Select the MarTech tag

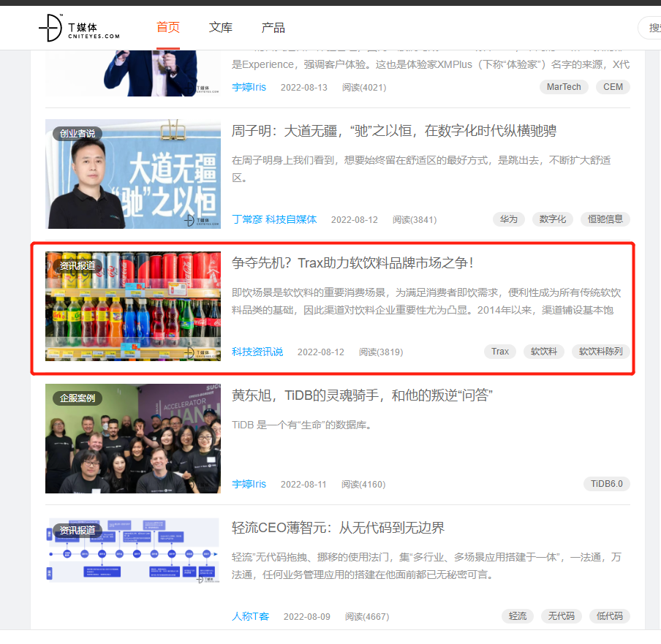[564, 87]
